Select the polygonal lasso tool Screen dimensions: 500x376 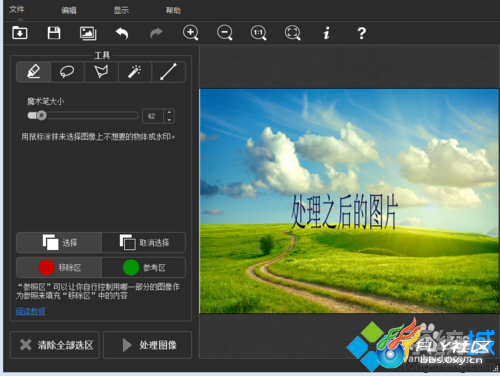click(x=101, y=72)
